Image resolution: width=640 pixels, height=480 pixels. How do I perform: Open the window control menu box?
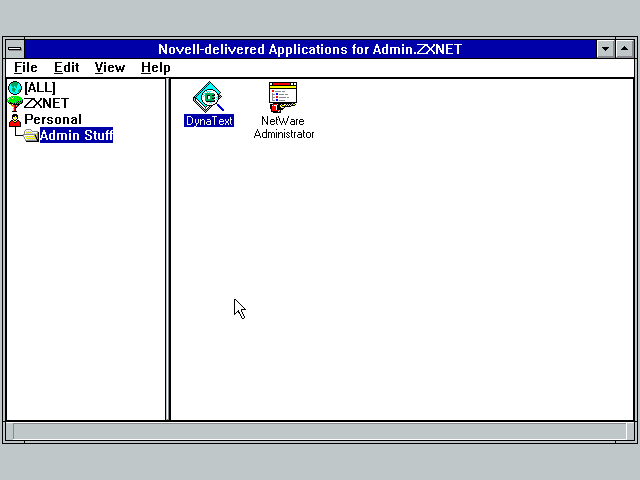[15, 49]
